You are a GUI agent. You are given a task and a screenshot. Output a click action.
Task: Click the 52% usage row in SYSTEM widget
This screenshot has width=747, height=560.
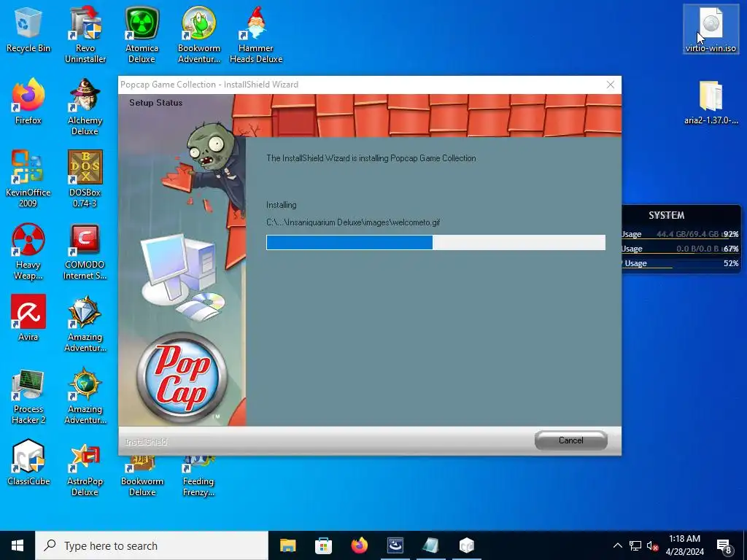click(681, 263)
